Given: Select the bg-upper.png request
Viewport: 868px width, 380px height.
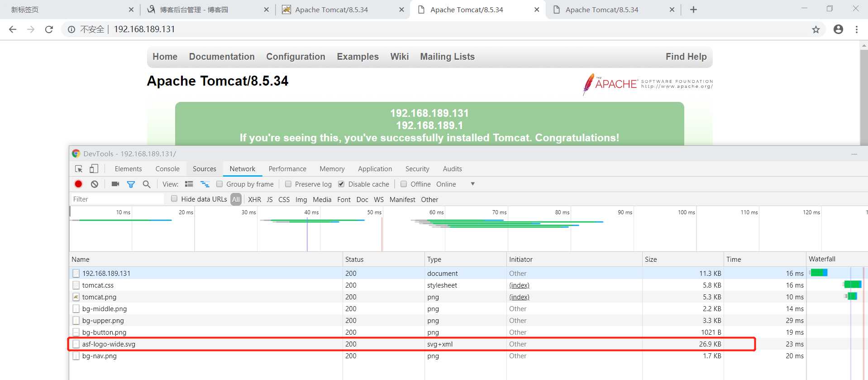Looking at the screenshot, I should point(438,321).
